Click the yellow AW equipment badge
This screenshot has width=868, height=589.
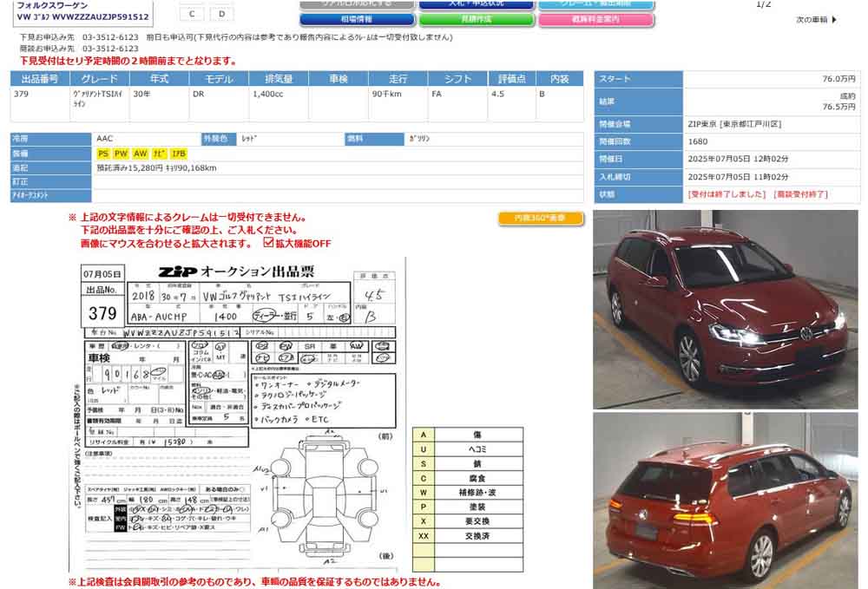coord(140,154)
